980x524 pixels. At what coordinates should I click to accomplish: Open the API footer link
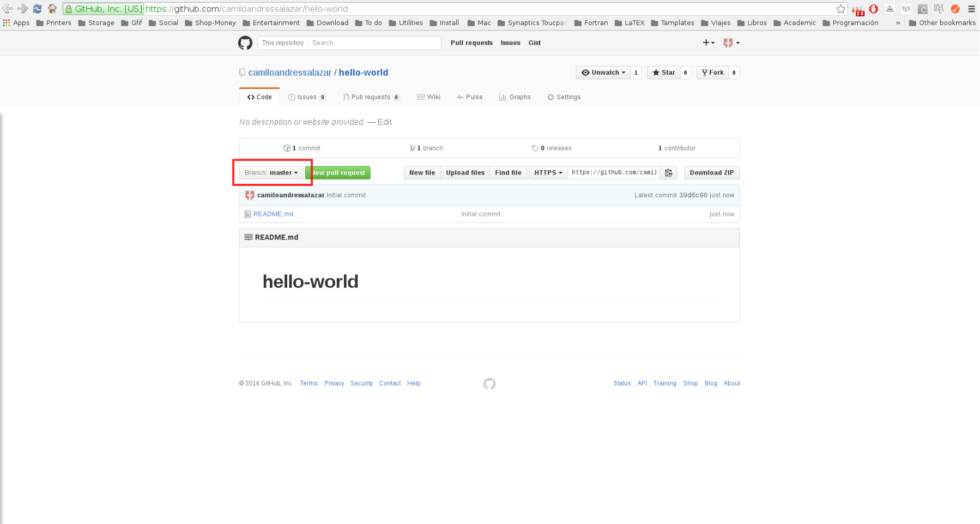[x=642, y=383]
